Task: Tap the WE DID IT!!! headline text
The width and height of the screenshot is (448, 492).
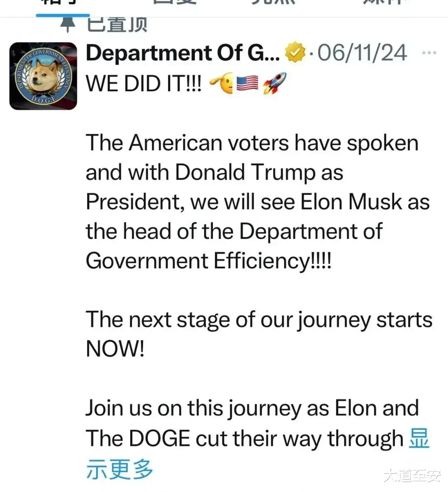Action: tap(144, 84)
